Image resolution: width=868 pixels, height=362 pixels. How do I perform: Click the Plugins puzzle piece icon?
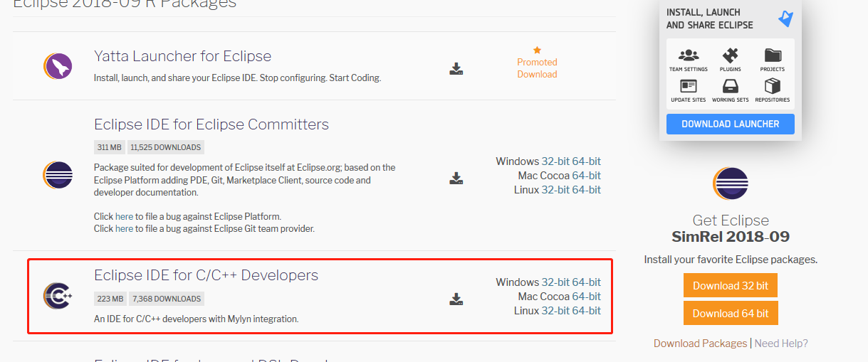tap(730, 55)
